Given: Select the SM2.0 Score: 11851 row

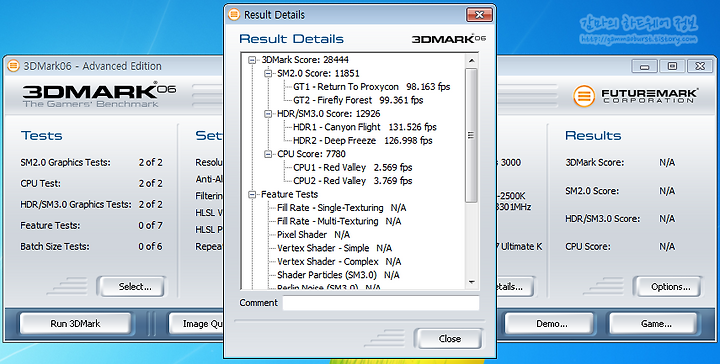Looking at the screenshot, I should 318,73.
